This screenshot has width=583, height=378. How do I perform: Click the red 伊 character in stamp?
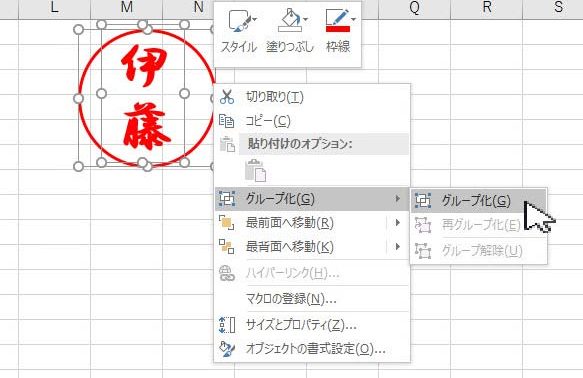144,66
